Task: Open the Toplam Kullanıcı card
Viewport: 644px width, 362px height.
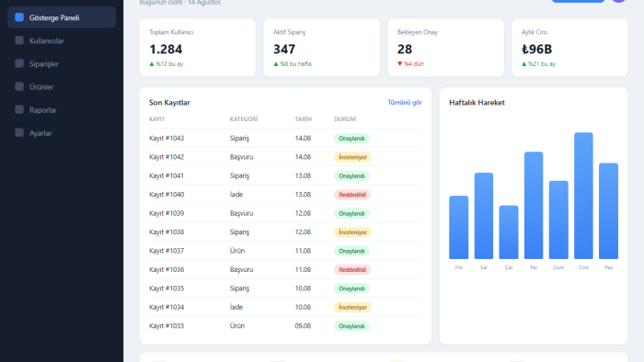Action: (x=198, y=48)
